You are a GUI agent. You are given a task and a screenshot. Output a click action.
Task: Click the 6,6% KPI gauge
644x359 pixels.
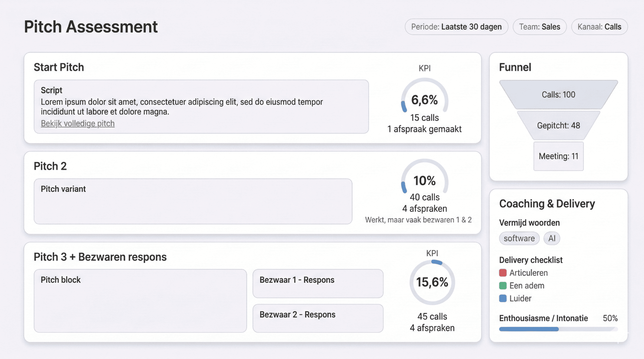point(424,100)
